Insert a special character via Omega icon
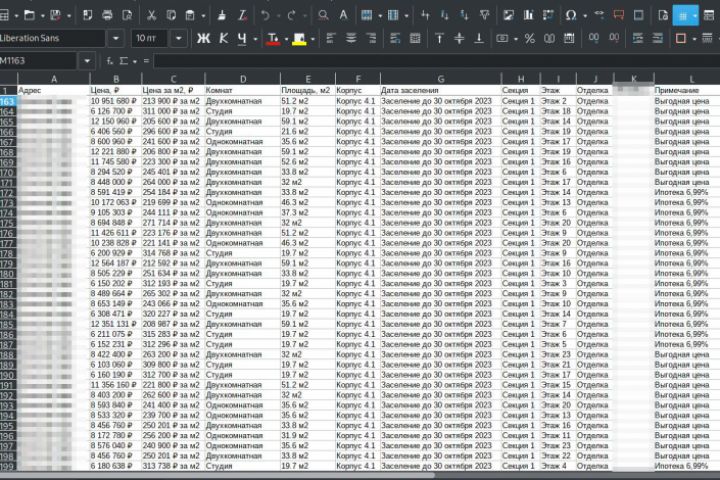The height and width of the screenshot is (480, 720). click(x=571, y=15)
